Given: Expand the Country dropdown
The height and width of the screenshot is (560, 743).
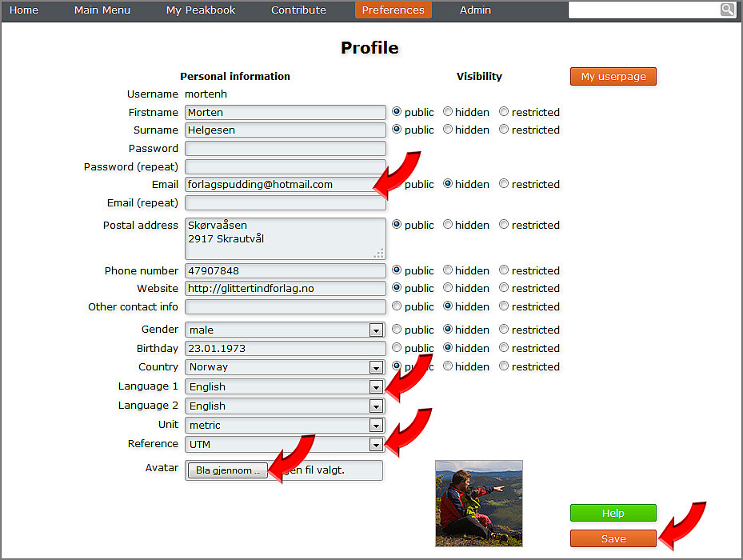Looking at the screenshot, I should (375, 368).
